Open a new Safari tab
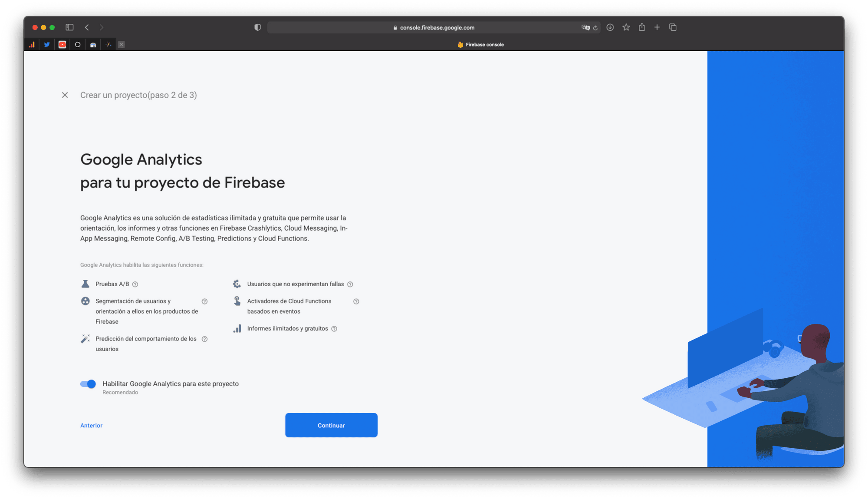The image size is (868, 499). (x=657, y=27)
